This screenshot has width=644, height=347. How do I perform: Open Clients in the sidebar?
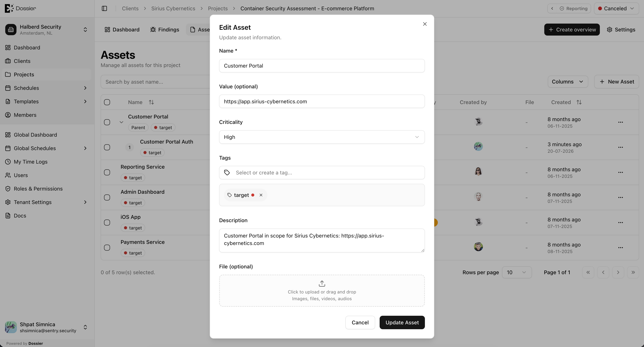tap(47, 61)
